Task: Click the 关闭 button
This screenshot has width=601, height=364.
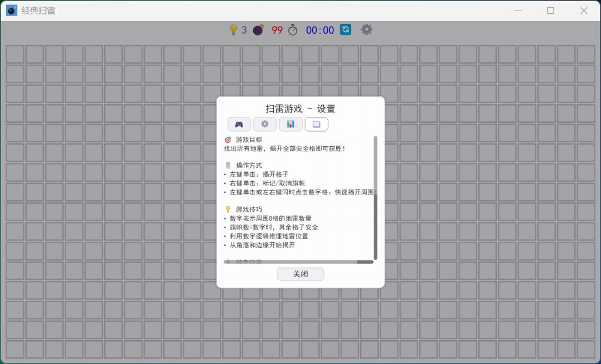Action: [300, 274]
